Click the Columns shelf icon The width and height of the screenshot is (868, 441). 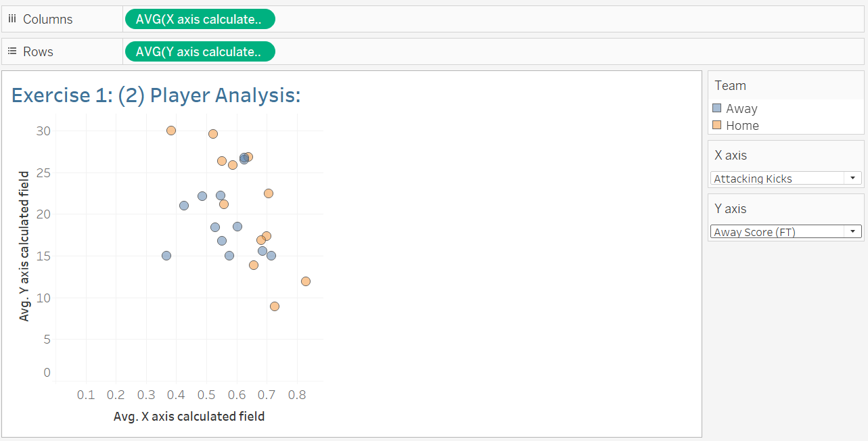[12, 19]
